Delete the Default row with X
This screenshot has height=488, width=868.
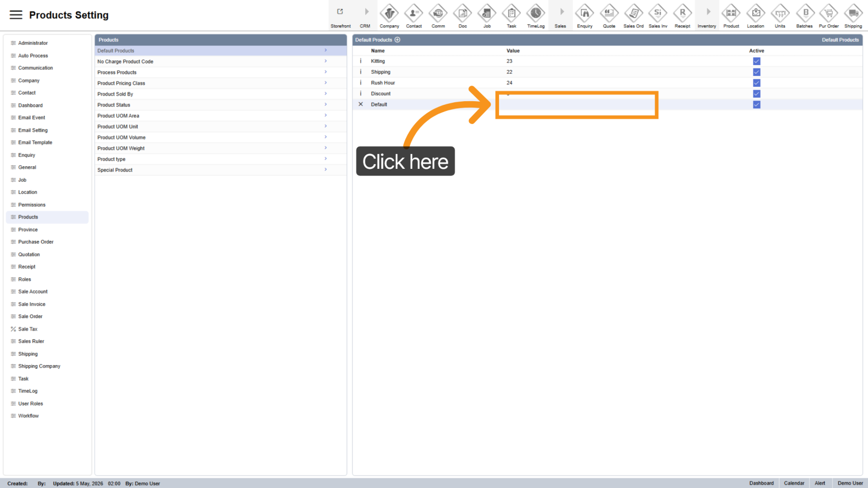361,104
